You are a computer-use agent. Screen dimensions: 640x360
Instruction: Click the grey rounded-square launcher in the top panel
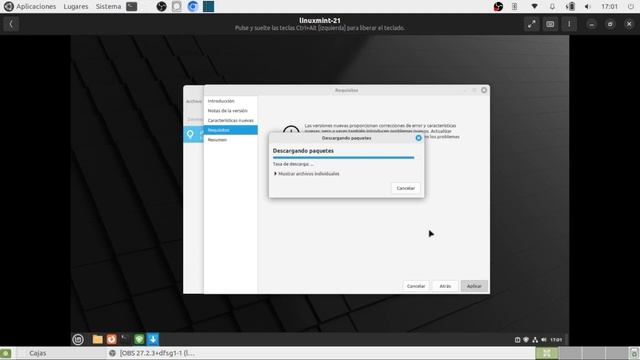tap(176, 7)
